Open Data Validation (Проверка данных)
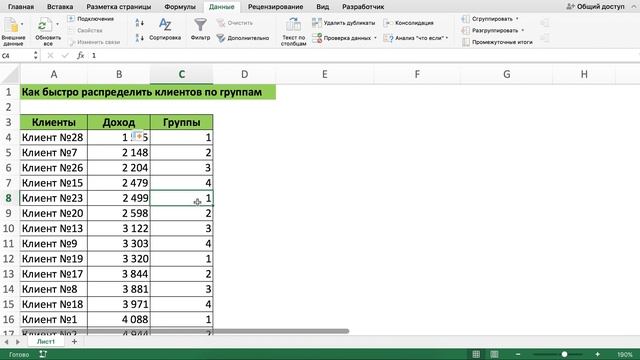The image size is (640, 360). 344,38
